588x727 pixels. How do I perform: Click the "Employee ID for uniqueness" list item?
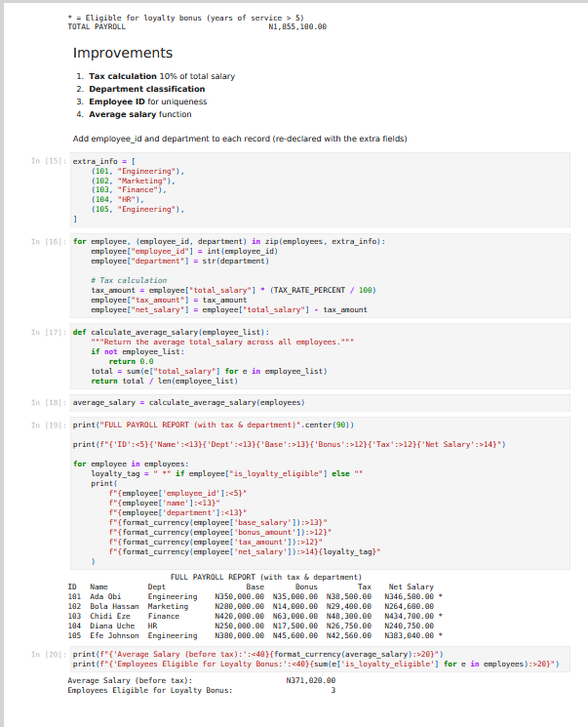click(x=148, y=101)
